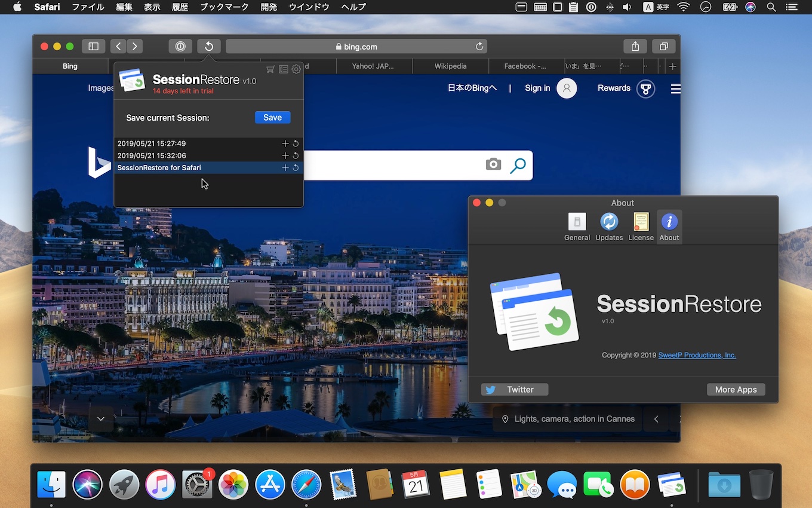This screenshot has height=508, width=812.
Task: Open SessionRestore settings gear
Action: pyautogui.click(x=296, y=69)
